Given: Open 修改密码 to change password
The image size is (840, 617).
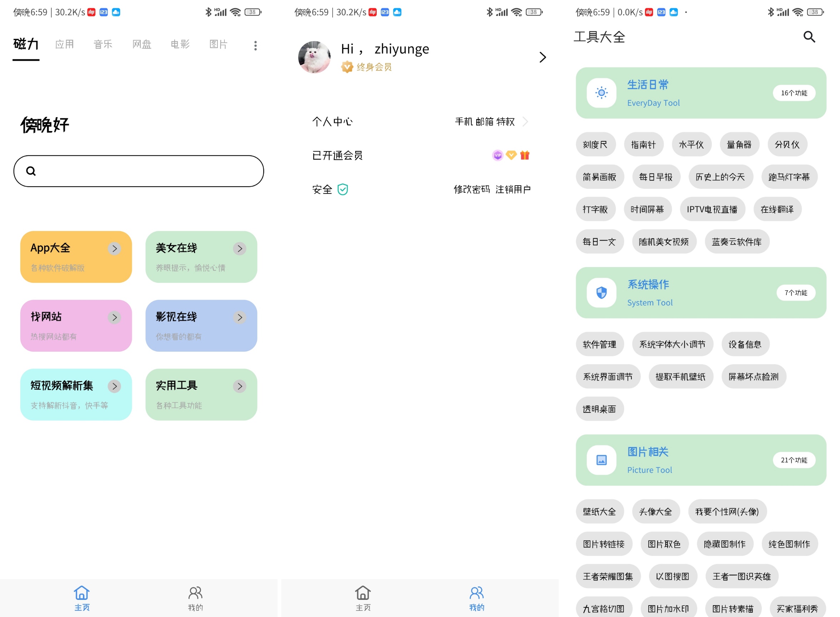Looking at the screenshot, I should click(x=472, y=189).
